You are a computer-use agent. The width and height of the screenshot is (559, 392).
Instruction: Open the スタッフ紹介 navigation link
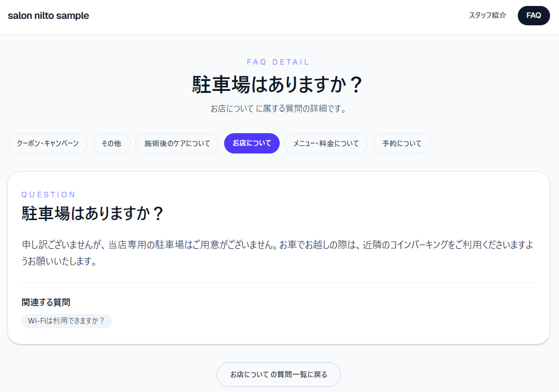(x=487, y=15)
